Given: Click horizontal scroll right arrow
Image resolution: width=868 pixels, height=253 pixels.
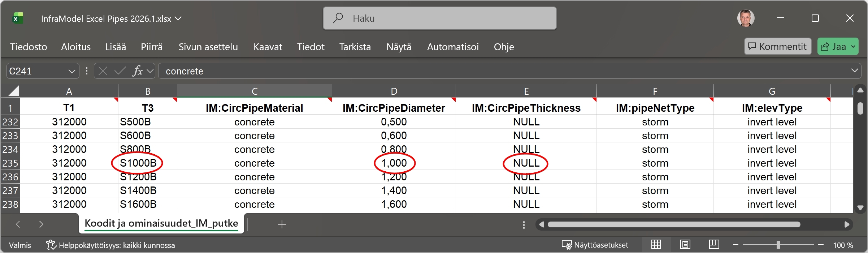Looking at the screenshot, I should tap(847, 224).
